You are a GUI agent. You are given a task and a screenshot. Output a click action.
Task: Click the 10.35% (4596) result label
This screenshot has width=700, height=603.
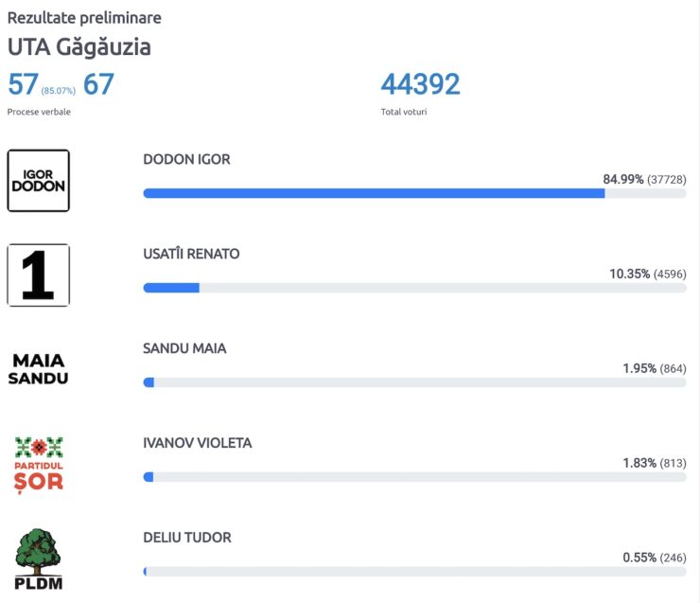pyautogui.click(x=648, y=274)
